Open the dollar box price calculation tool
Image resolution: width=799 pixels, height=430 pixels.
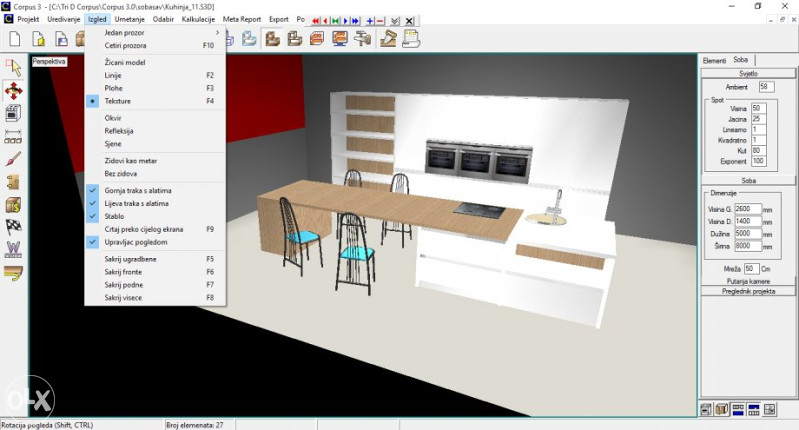pyautogui.click(x=13, y=204)
